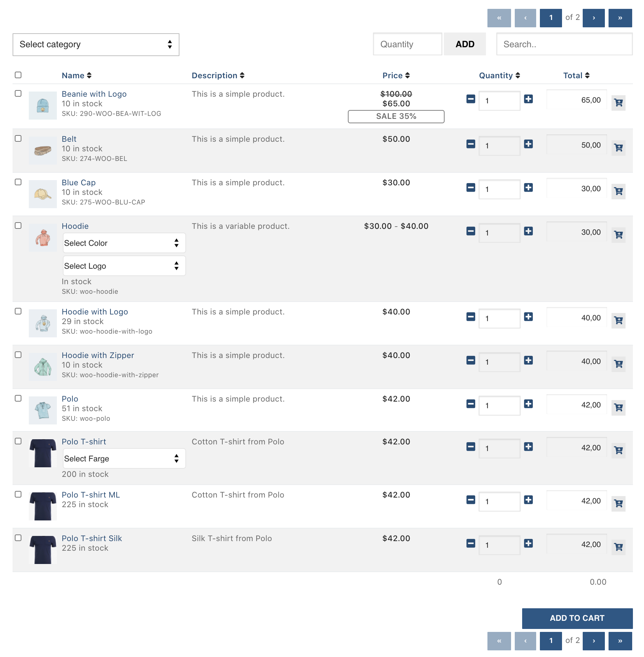
Task: Add Belt to cart using cart icon
Action: coord(618,148)
